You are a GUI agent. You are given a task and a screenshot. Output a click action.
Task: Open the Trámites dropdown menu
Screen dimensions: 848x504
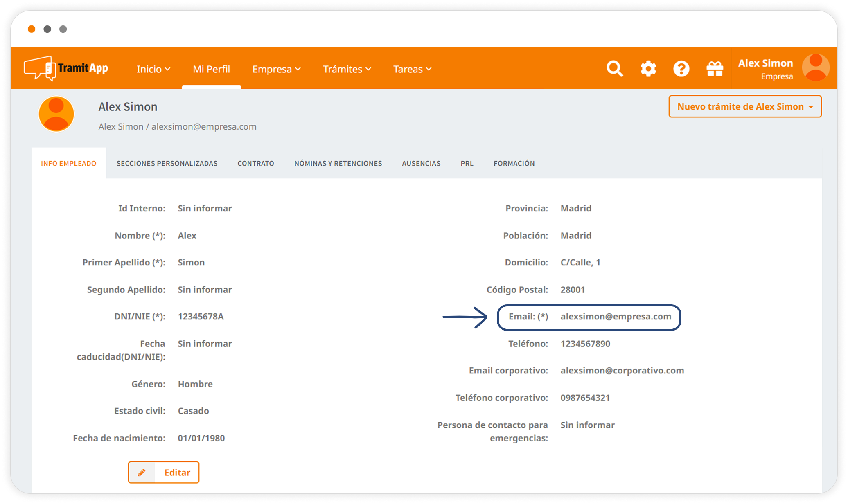[347, 69]
